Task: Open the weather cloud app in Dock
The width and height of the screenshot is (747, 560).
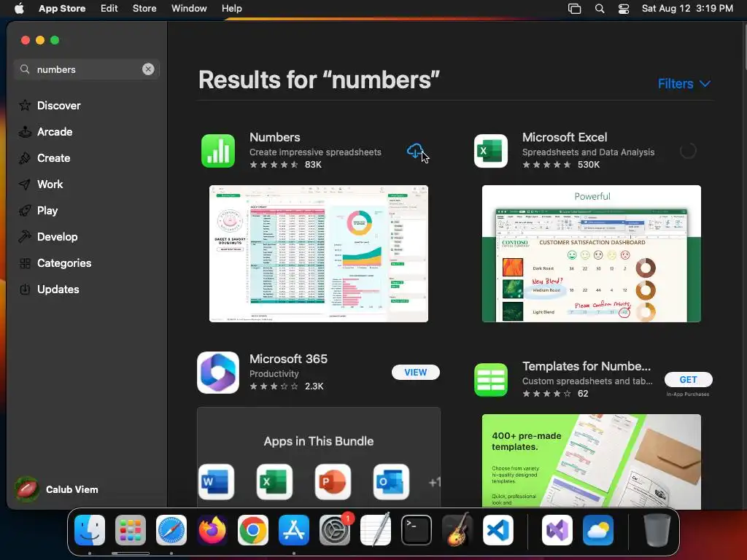Action: 598,530
